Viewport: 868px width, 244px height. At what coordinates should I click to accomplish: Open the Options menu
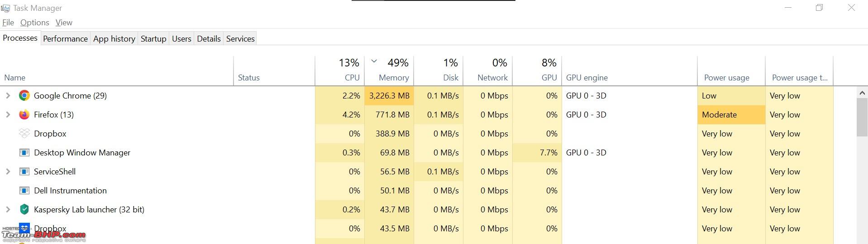pyautogui.click(x=34, y=23)
